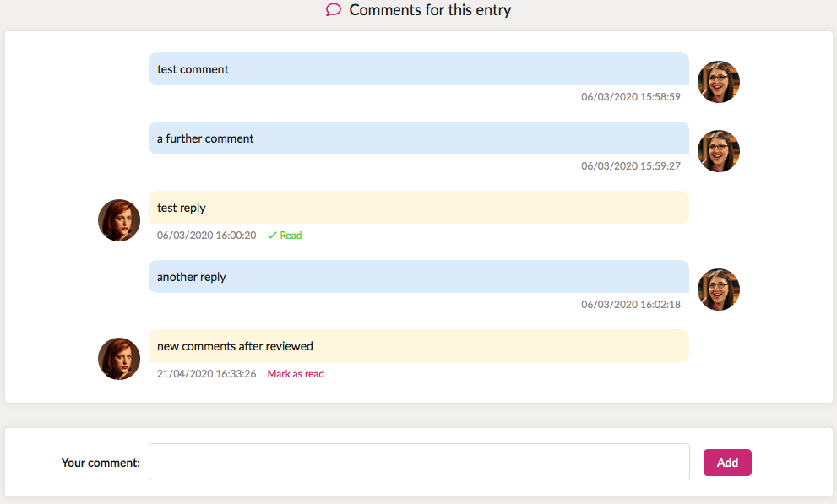Click the avatar beside 'another reply'
The width and height of the screenshot is (837, 504).
click(718, 290)
